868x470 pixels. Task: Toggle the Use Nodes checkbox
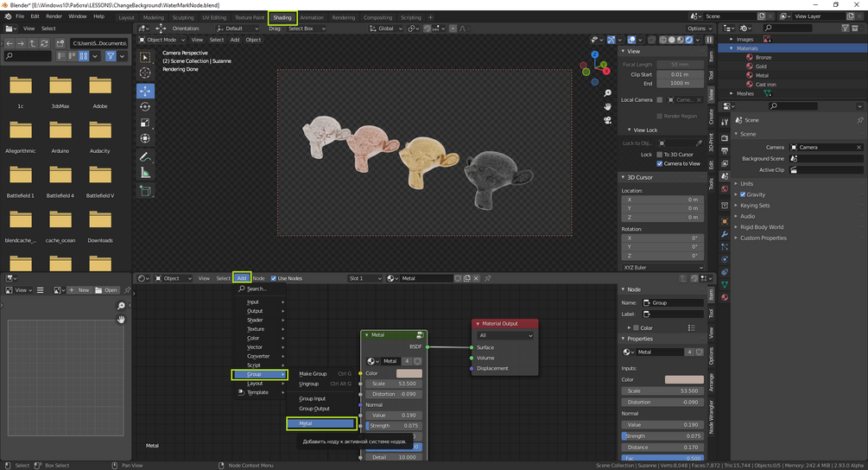274,278
